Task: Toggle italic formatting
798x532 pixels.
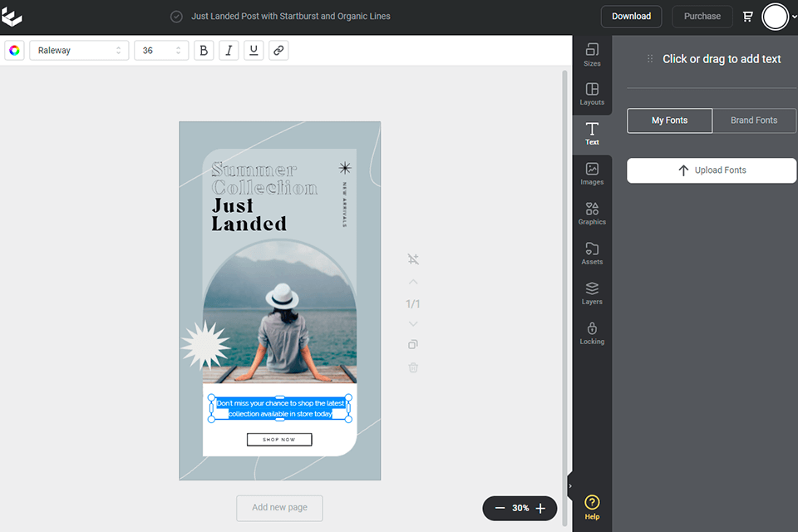Action: [x=229, y=50]
